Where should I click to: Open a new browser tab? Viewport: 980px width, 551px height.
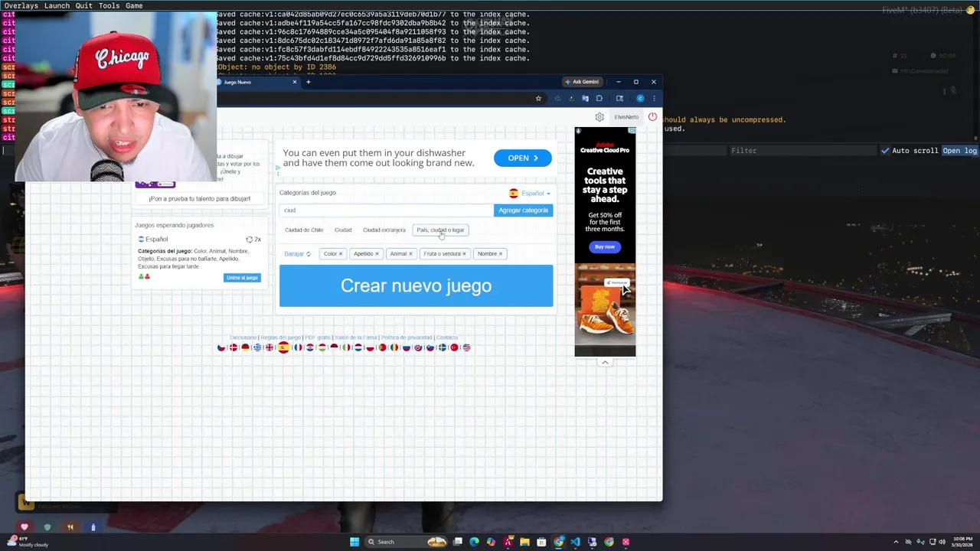[309, 82]
